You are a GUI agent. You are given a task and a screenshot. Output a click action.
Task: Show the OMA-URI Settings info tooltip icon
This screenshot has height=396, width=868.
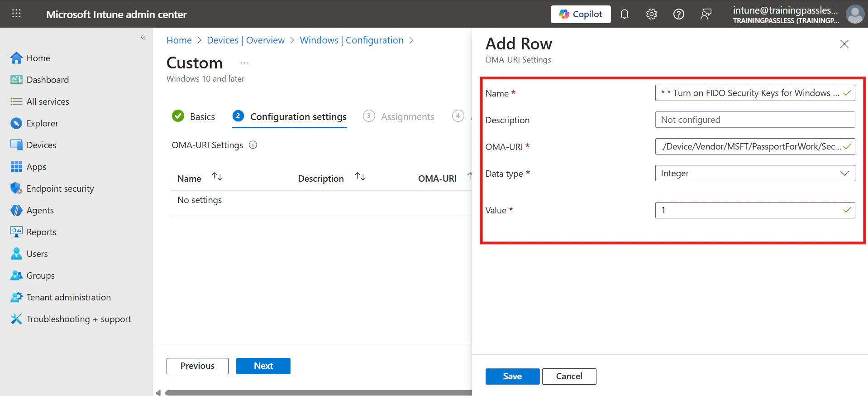pyautogui.click(x=253, y=145)
